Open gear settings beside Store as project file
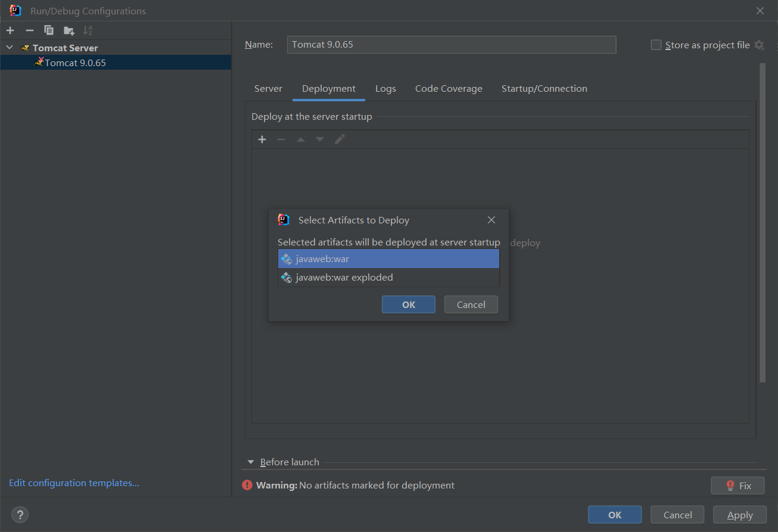This screenshot has height=532, width=778. click(759, 45)
